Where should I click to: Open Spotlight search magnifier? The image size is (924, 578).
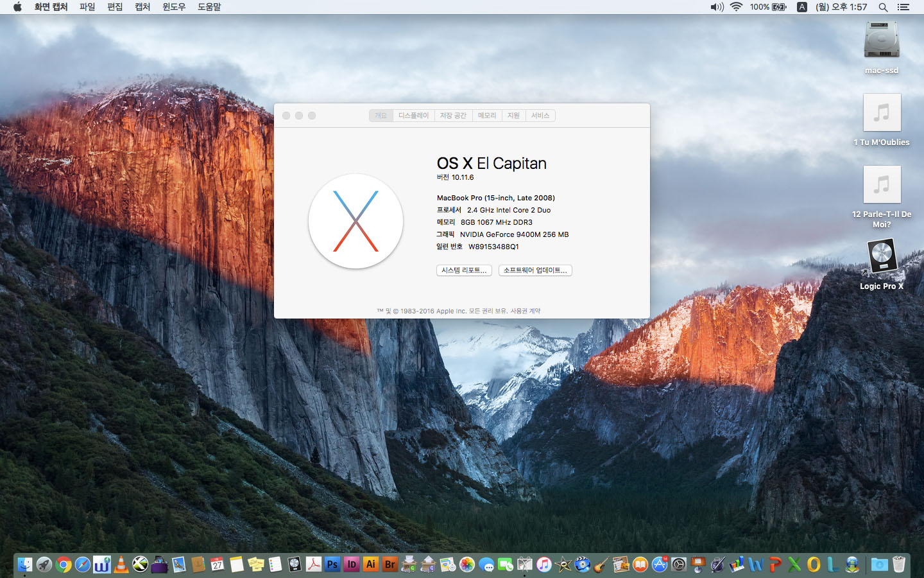point(883,7)
